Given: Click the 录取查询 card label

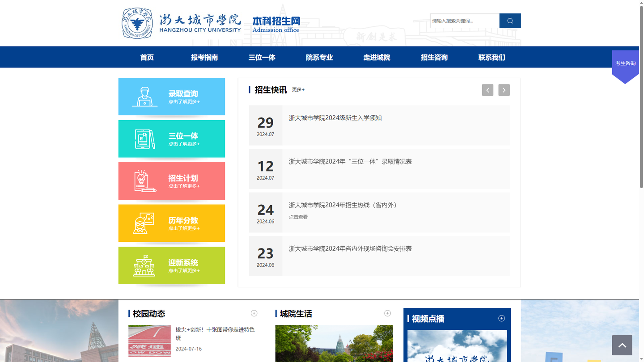Looking at the screenshot, I should tap(183, 93).
